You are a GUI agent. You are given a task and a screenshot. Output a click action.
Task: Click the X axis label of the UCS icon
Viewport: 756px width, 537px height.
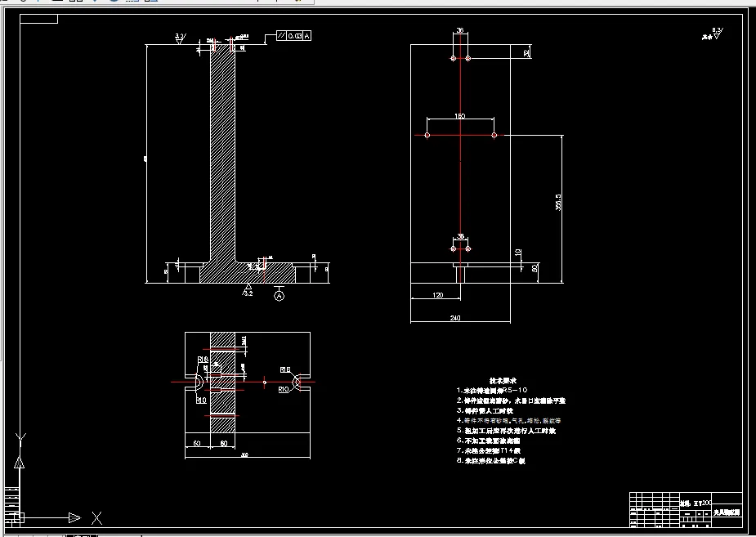[97, 519]
